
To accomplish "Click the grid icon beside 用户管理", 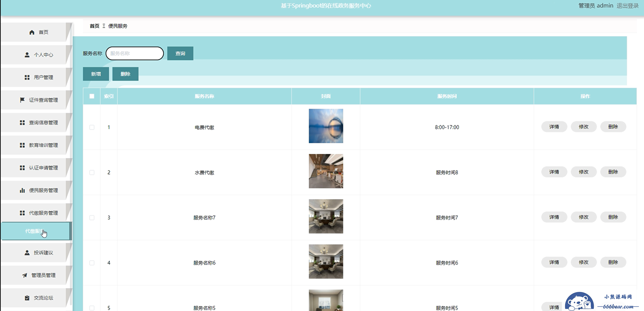I will [27, 77].
